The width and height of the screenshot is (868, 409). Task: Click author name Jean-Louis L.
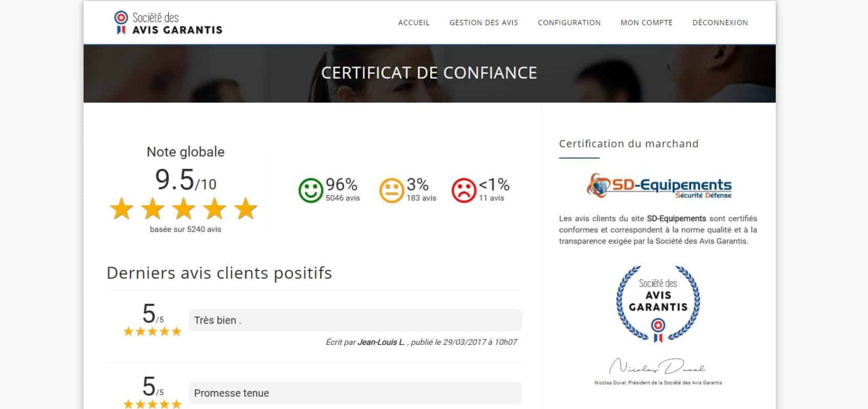[x=381, y=342]
